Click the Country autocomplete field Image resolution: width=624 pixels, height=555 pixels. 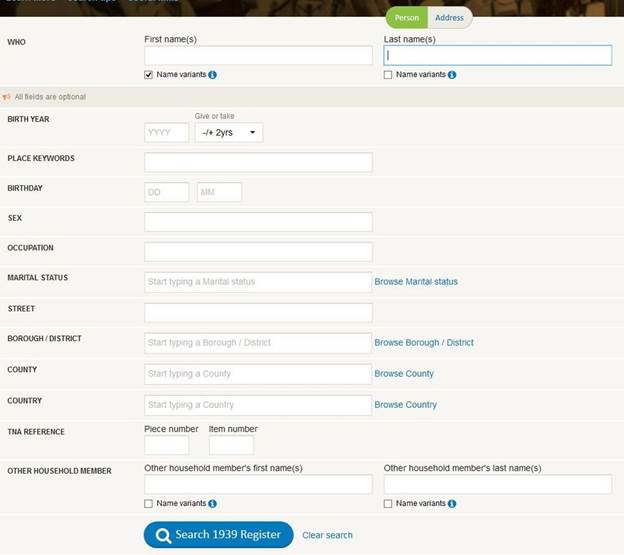point(258,405)
